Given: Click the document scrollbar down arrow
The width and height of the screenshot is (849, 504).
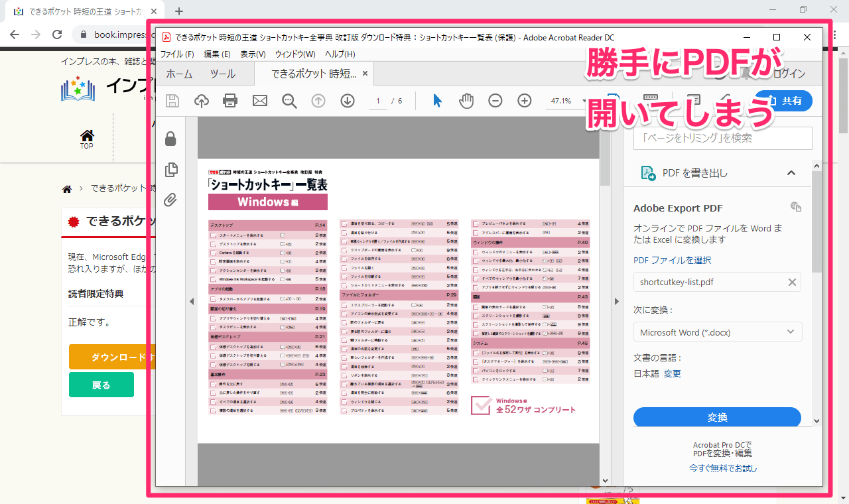Looking at the screenshot, I should click(x=605, y=481).
